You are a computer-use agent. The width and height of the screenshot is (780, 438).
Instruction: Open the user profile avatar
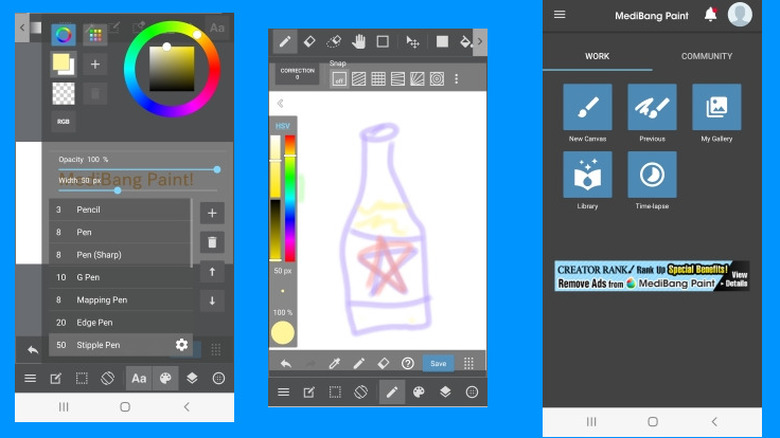pos(740,14)
